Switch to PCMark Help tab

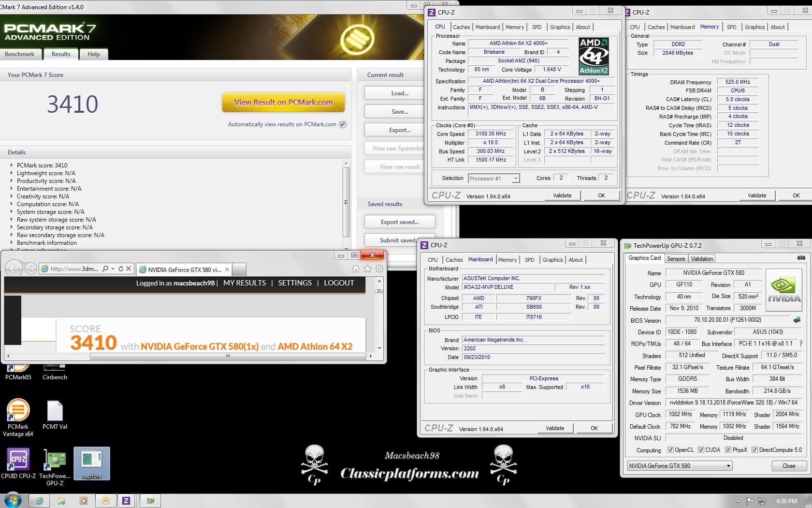[x=94, y=54]
